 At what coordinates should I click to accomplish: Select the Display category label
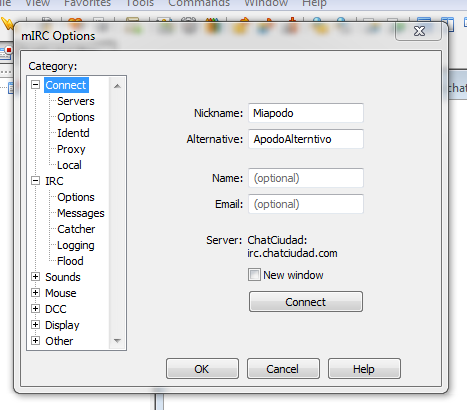pyautogui.click(x=62, y=325)
